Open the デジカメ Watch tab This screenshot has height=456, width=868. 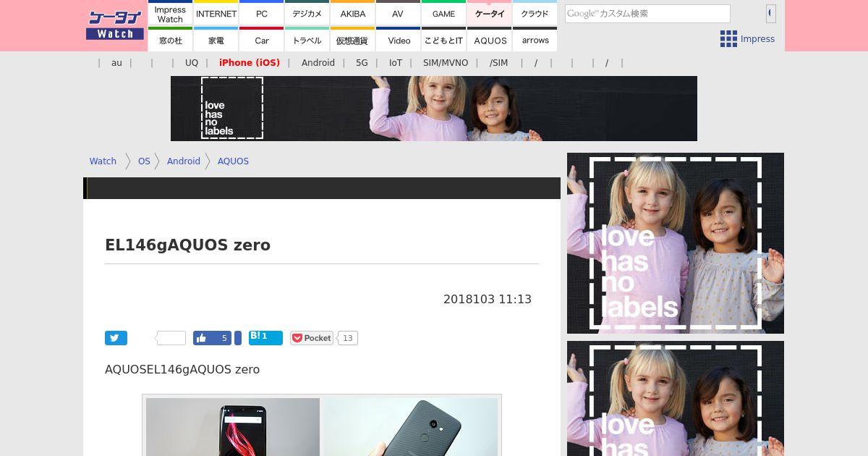307,14
